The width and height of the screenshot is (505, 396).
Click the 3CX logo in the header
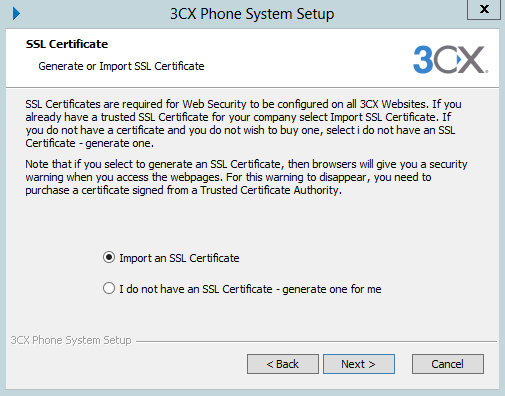450,59
